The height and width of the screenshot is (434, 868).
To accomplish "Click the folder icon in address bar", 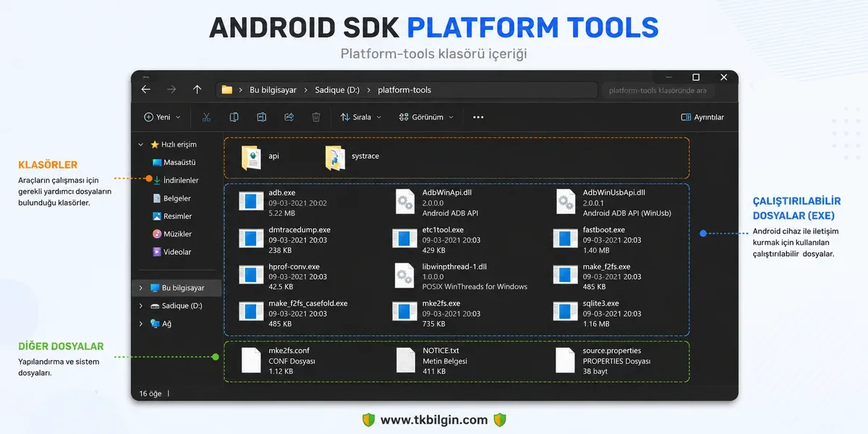I will pyautogui.click(x=227, y=90).
